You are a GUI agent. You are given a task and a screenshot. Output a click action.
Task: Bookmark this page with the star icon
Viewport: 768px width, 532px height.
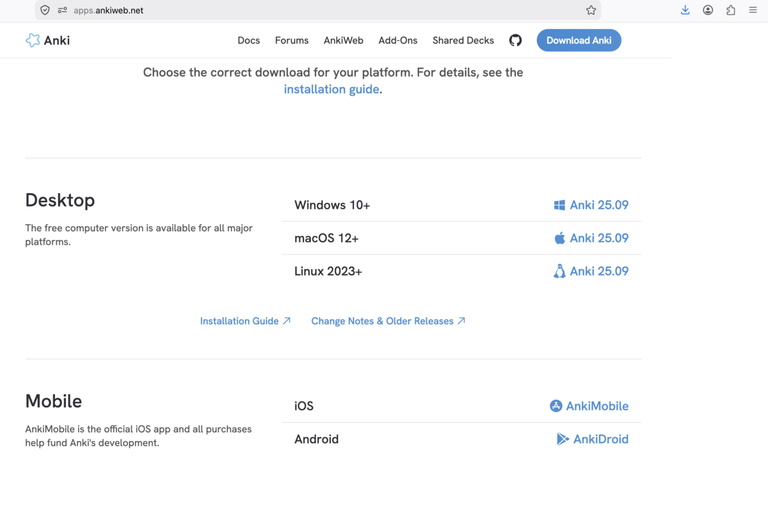coord(591,10)
